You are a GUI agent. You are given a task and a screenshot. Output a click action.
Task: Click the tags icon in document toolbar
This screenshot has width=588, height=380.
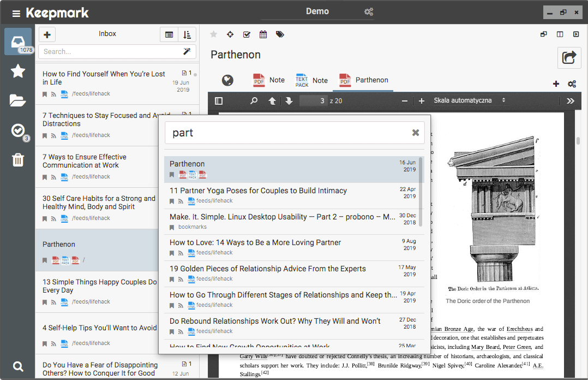point(280,34)
